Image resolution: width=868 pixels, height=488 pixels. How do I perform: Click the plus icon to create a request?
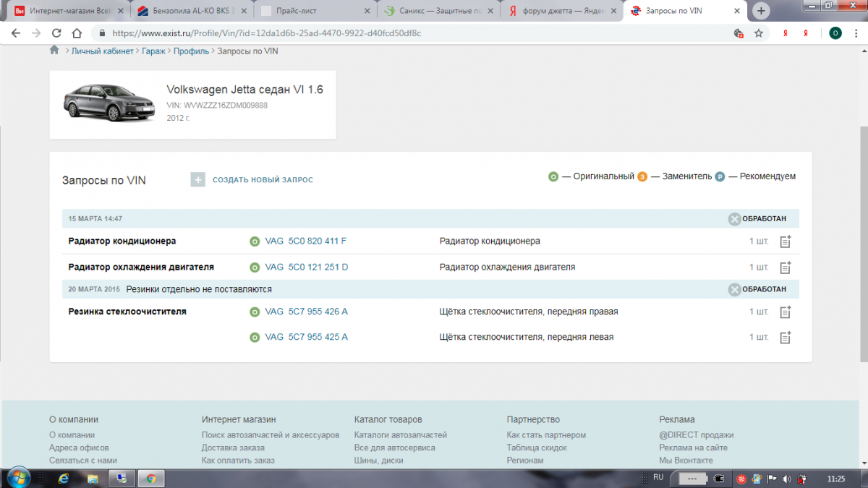tap(198, 179)
